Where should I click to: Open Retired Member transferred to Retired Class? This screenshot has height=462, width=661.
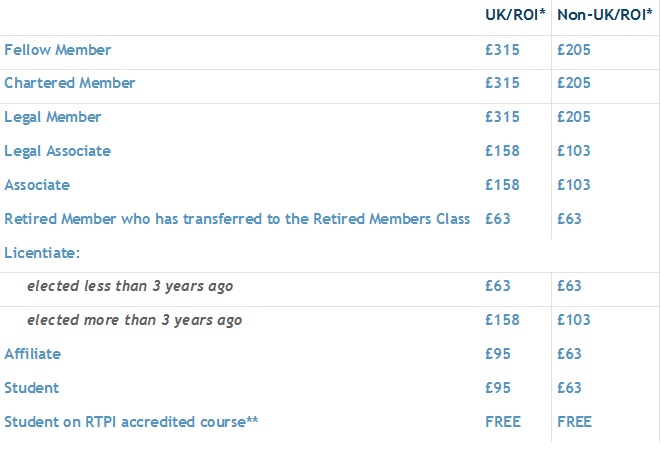coord(237,219)
